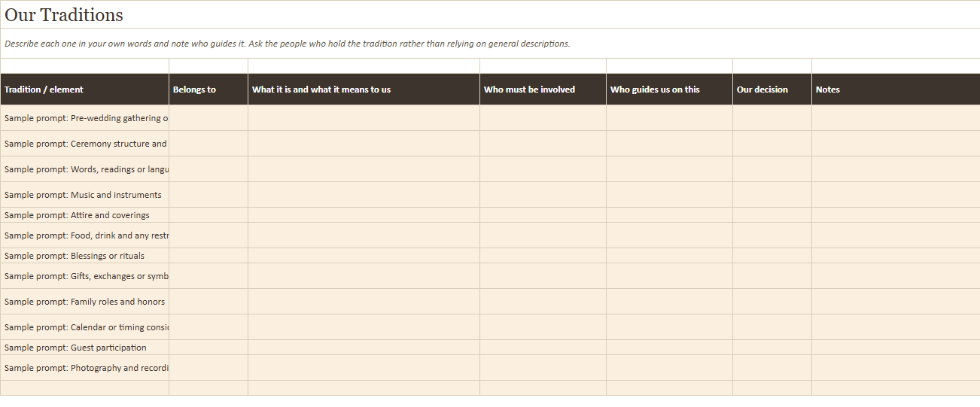
Task: Select the 'Gifts, exchanges' sample prompt cell
Action: pyautogui.click(x=84, y=276)
